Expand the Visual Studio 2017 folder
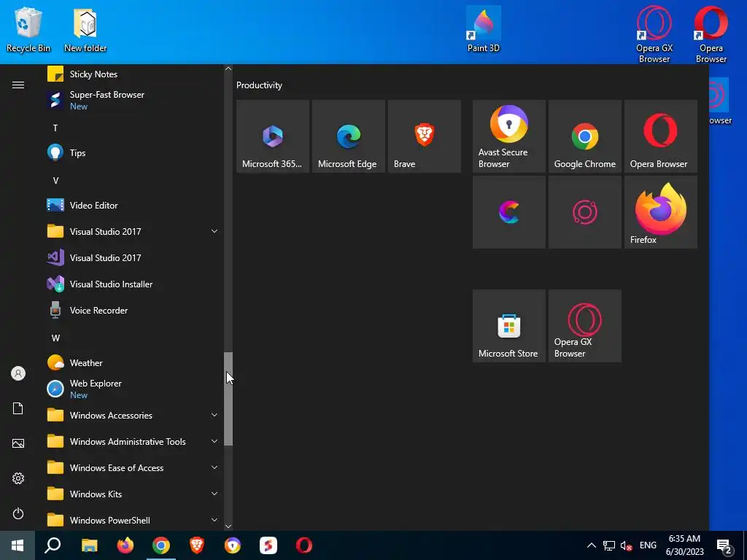 point(133,231)
